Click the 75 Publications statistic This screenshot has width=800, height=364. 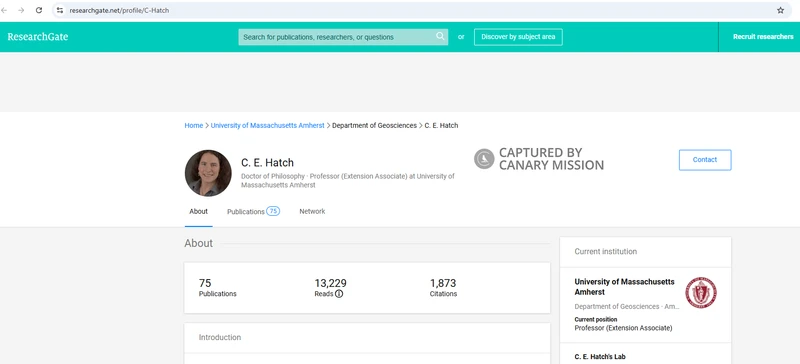click(x=217, y=287)
